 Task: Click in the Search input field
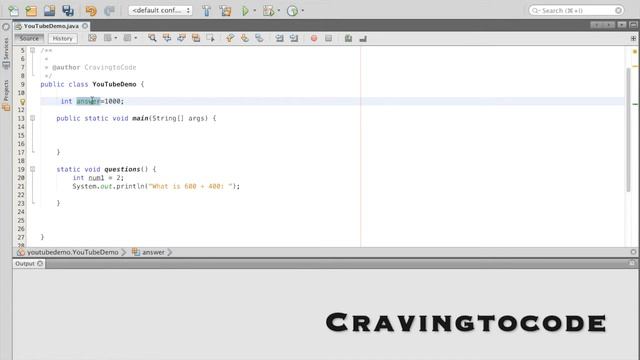(576, 10)
